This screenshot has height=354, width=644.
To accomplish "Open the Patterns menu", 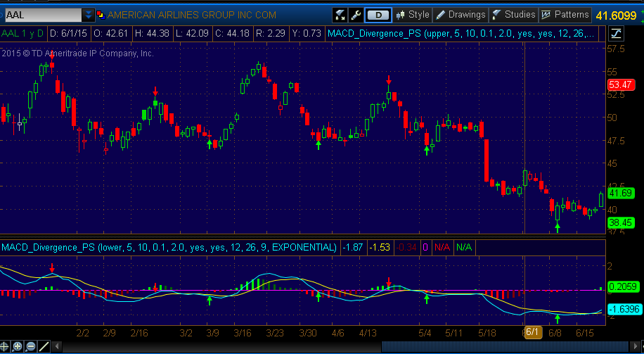I will [565, 15].
